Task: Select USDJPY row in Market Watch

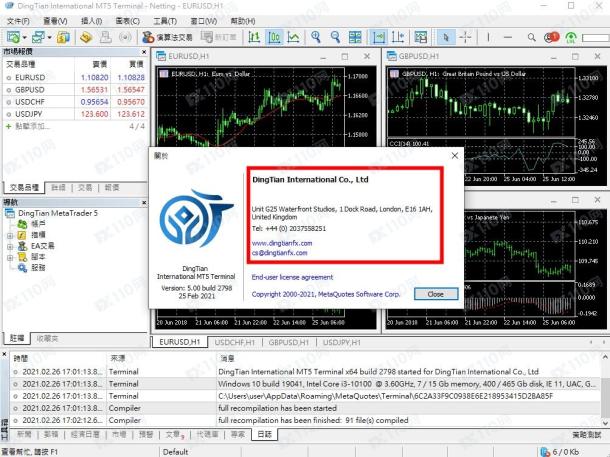Action: 75,114
